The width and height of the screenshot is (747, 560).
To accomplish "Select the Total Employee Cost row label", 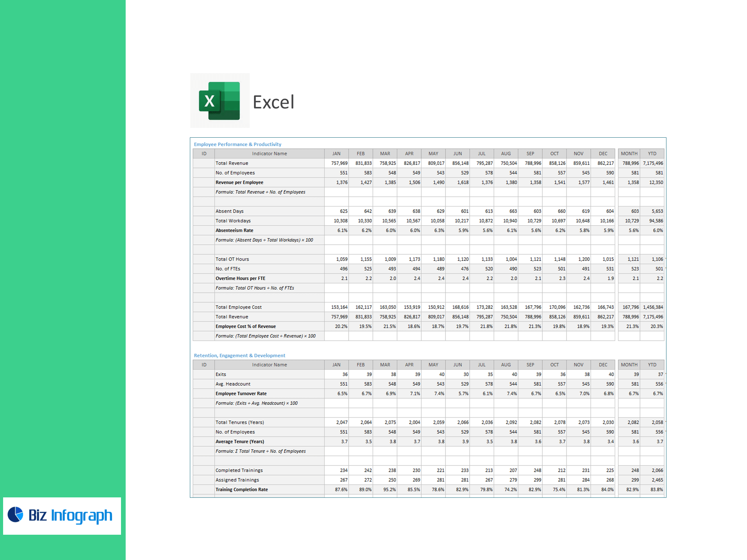I will coord(238,307).
